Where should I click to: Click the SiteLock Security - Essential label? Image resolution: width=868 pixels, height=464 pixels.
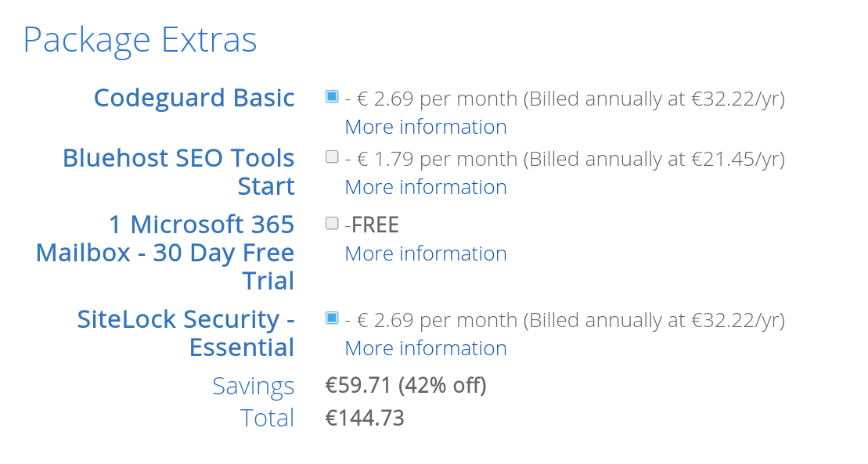tap(185, 333)
